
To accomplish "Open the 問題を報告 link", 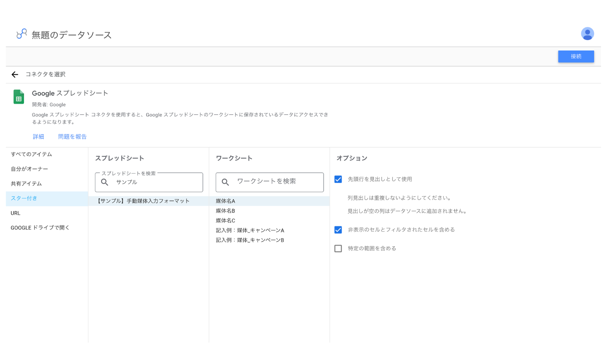I will click(72, 137).
